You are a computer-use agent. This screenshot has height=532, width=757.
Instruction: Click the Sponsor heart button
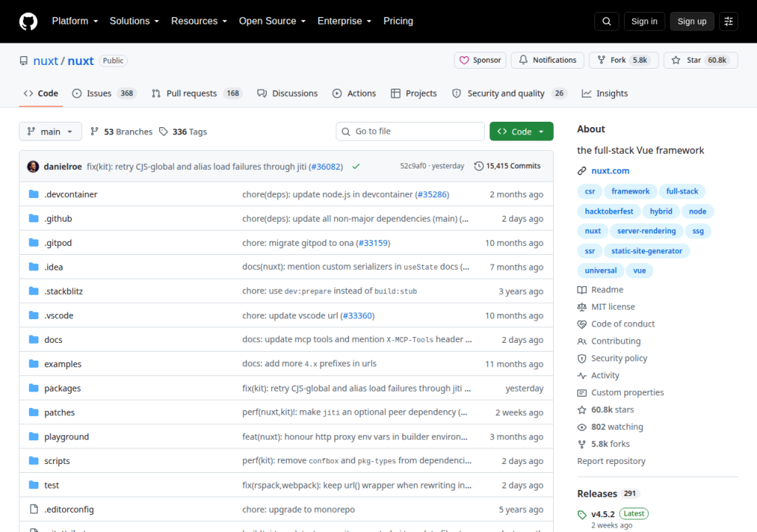pos(480,61)
